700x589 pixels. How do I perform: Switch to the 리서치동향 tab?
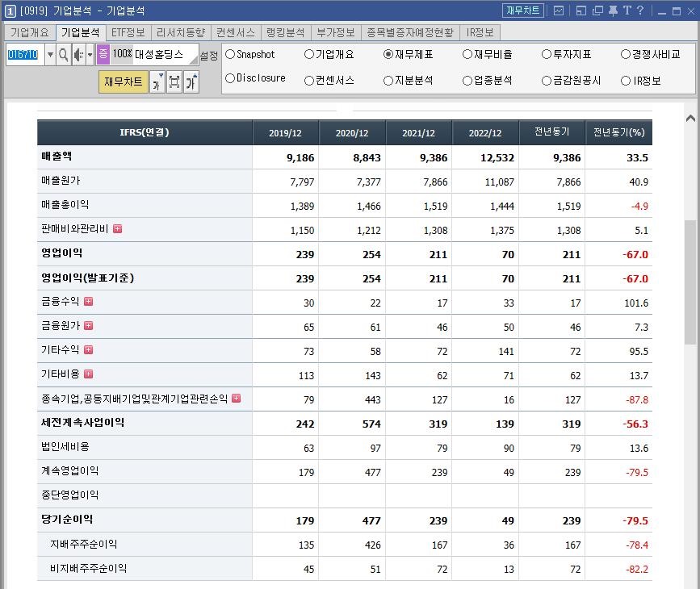181,32
